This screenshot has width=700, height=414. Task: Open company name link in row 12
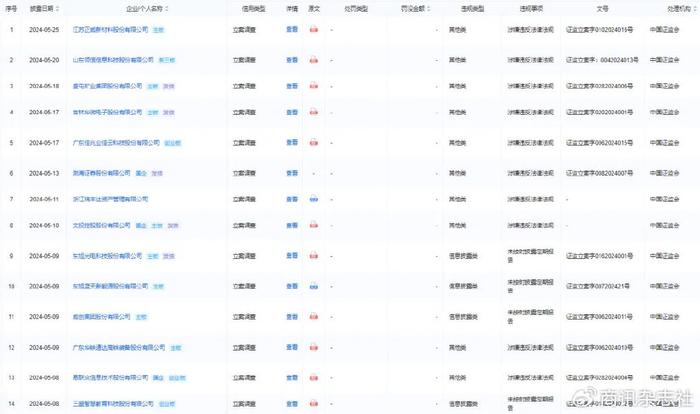coord(119,347)
